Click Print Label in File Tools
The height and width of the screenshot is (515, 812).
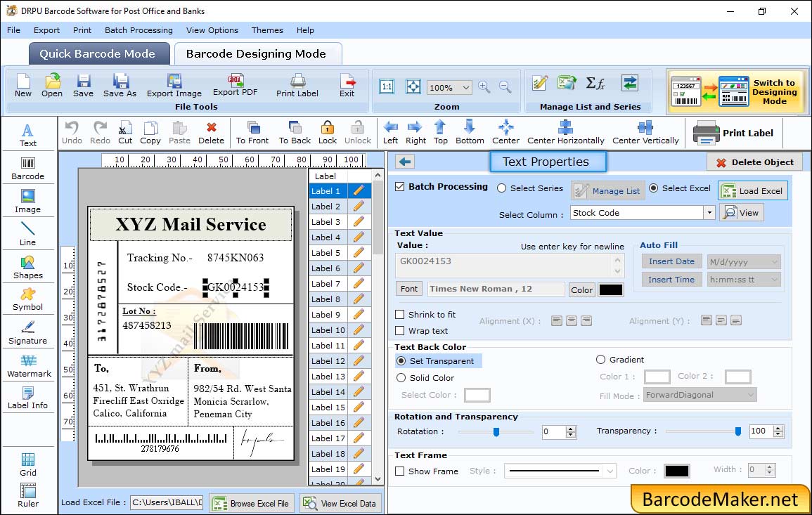click(x=297, y=86)
